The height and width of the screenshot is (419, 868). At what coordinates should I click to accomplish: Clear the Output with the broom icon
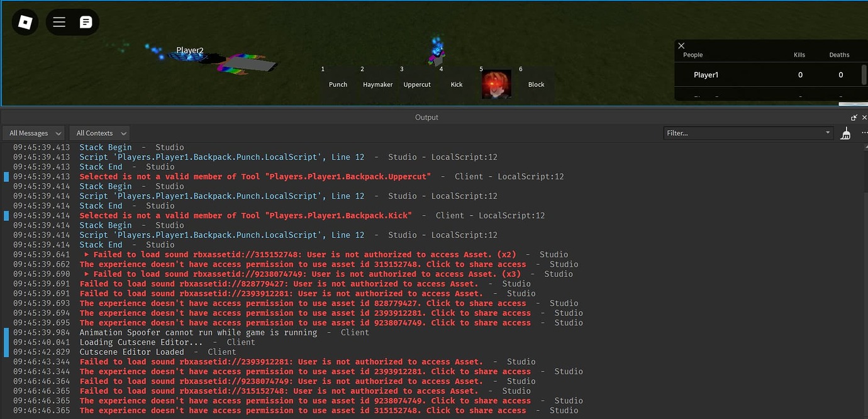click(846, 133)
